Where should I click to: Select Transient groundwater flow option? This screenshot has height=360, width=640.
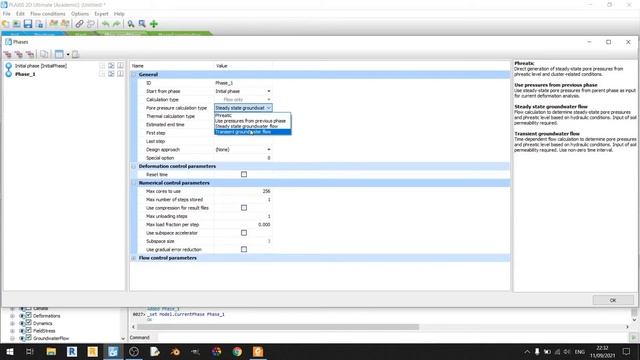[253, 132]
